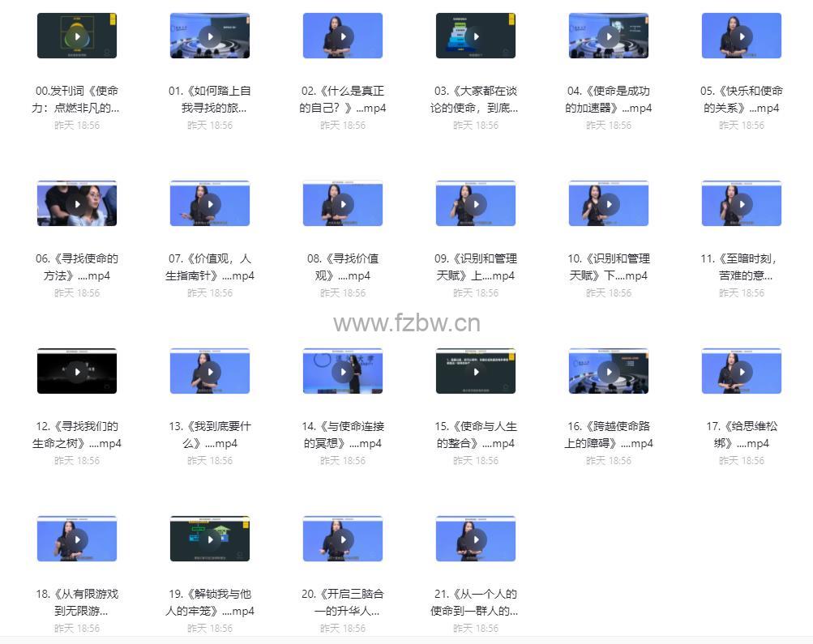Viewport: 813px width, 644px height.
Task: Play 05《快乐和使命的关系》video
Action: [742, 36]
